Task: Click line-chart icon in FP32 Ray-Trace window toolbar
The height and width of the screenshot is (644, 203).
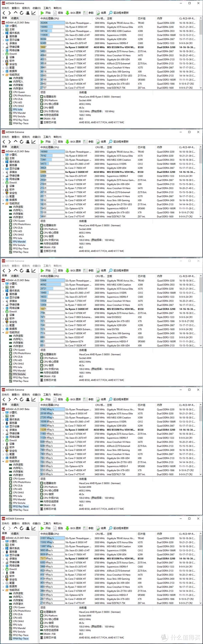Action: coord(33,400)
